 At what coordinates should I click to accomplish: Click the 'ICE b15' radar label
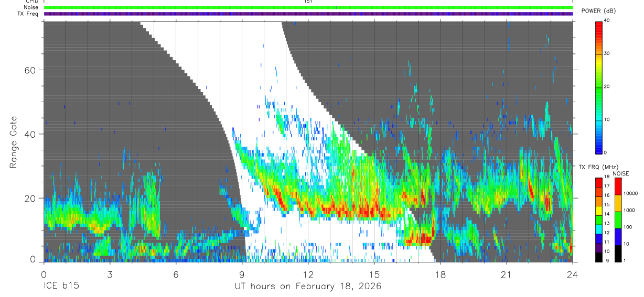62,287
